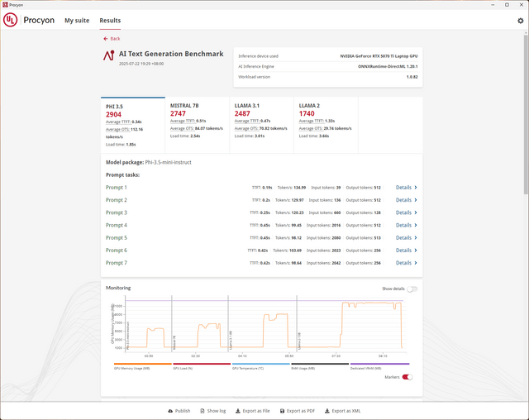Click Mistral 7B marker line in chart

point(172,323)
